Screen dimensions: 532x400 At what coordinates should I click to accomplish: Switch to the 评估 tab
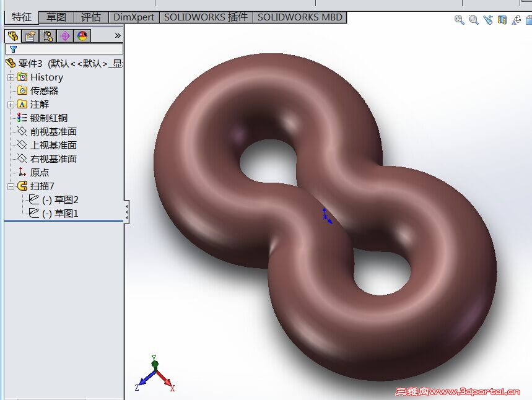91,17
